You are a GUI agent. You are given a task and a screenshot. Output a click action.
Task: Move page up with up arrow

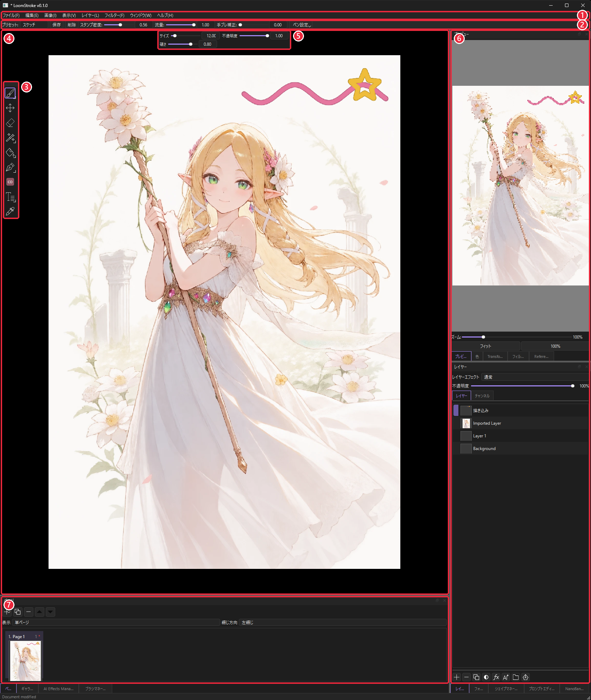[x=39, y=612]
